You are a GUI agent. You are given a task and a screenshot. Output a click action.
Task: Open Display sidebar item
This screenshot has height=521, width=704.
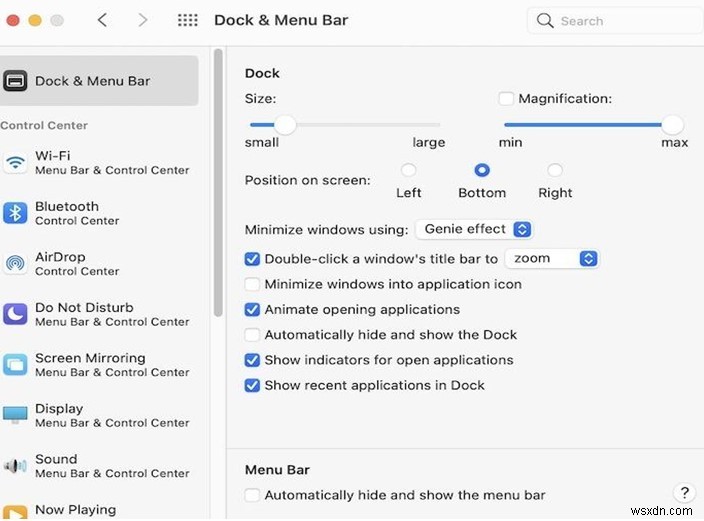pyautogui.click(x=99, y=415)
